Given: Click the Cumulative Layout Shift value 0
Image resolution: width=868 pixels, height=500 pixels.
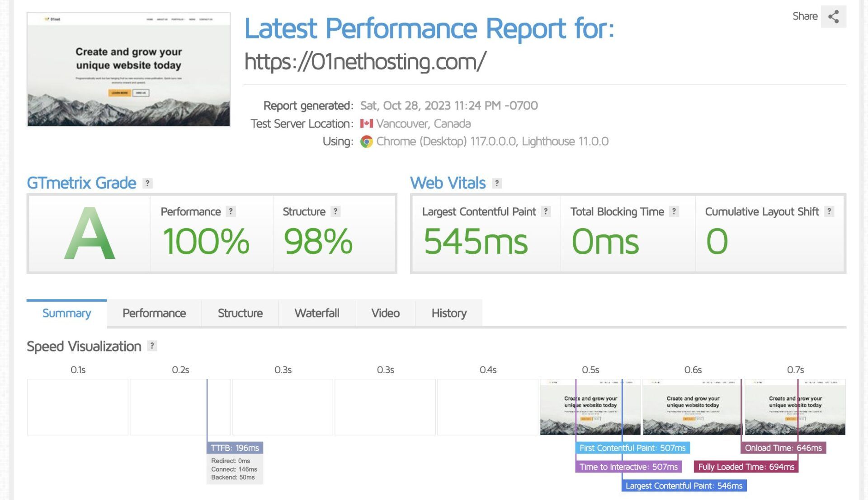Looking at the screenshot, I should [x=717, y=241].
